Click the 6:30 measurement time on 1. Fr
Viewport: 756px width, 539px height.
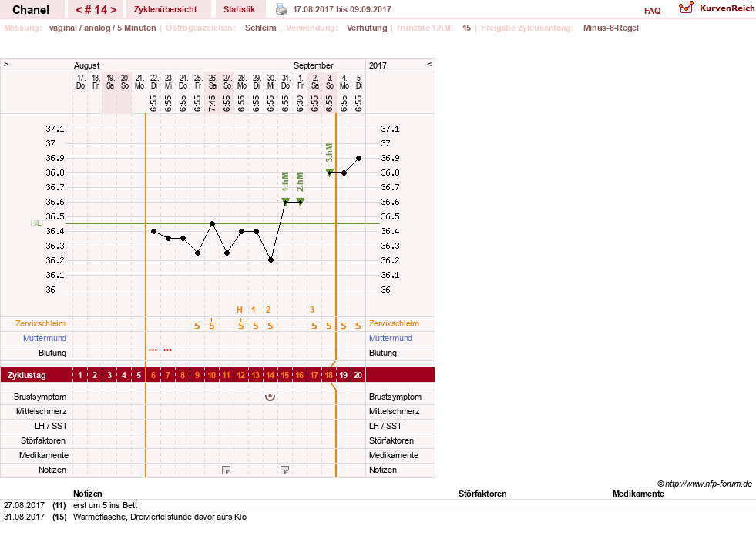[x=300, y=103]
